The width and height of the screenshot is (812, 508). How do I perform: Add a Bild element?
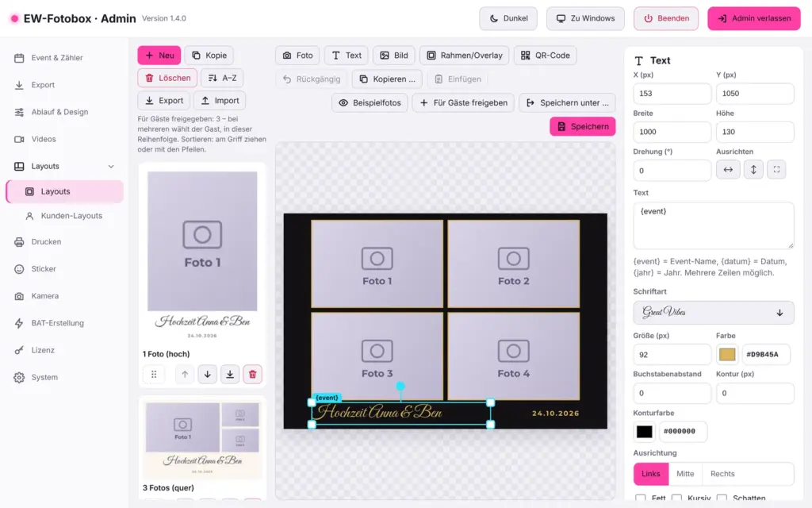[x=394, y=56]
